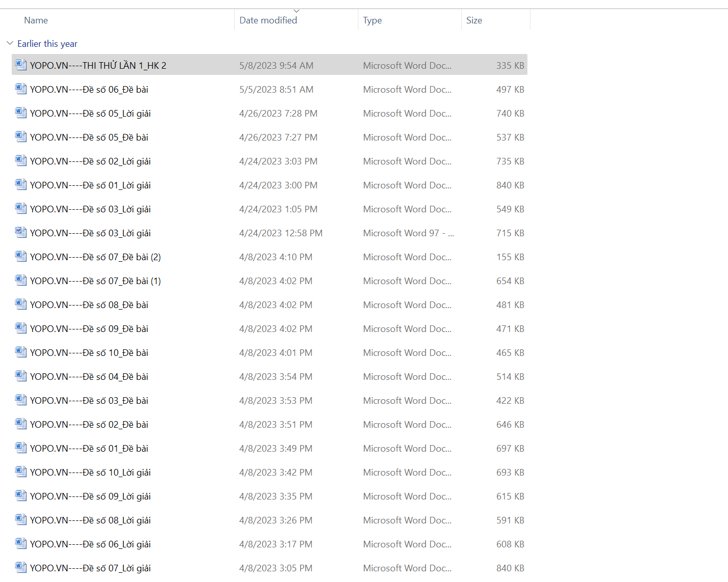Screen dimensions: 728x582
Task: Click Word icon beside Đề số 06_Lời giải
Action: (21, 543)
